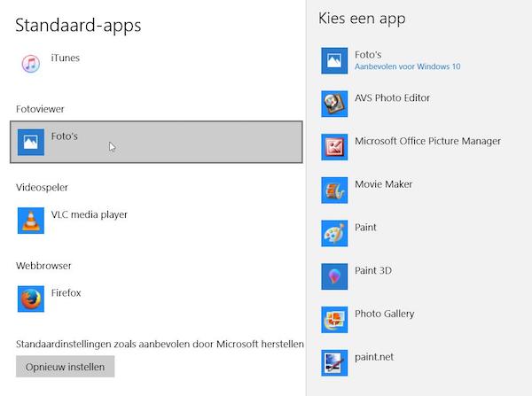Click the Kies een app heading
532x396 pixels.
[x=362, y=19]
